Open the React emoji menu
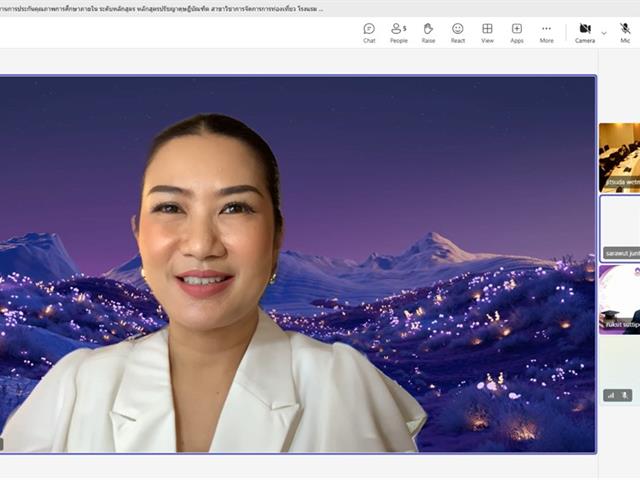Viewport: 640px width, 480px height. coord(458,33)
